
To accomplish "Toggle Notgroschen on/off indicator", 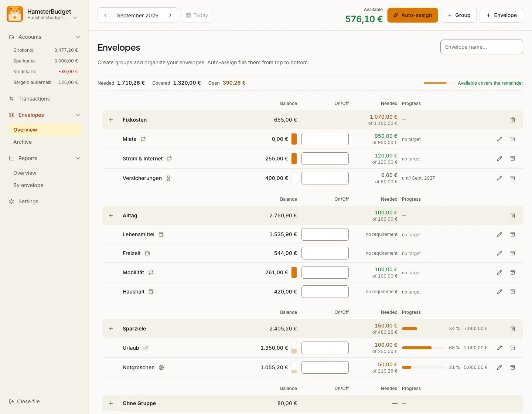I will tap(294, 367).
